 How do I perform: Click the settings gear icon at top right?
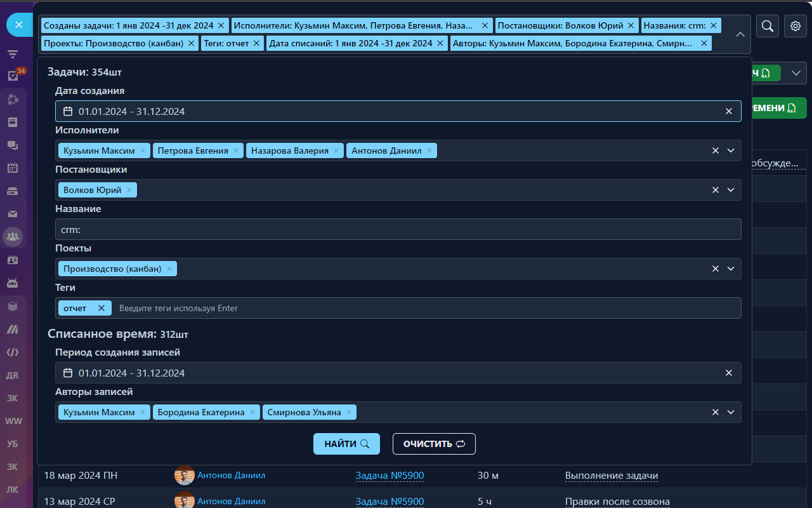pos(796,26)
